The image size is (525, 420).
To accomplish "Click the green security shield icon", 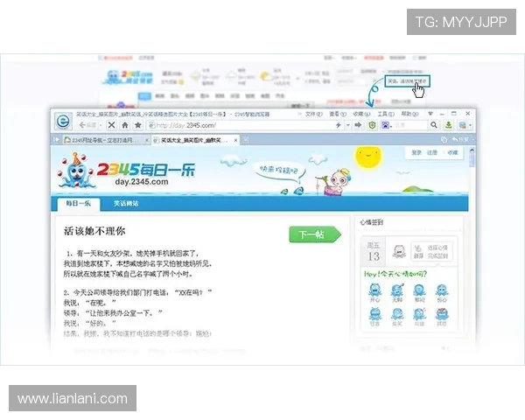I will 372,125.
